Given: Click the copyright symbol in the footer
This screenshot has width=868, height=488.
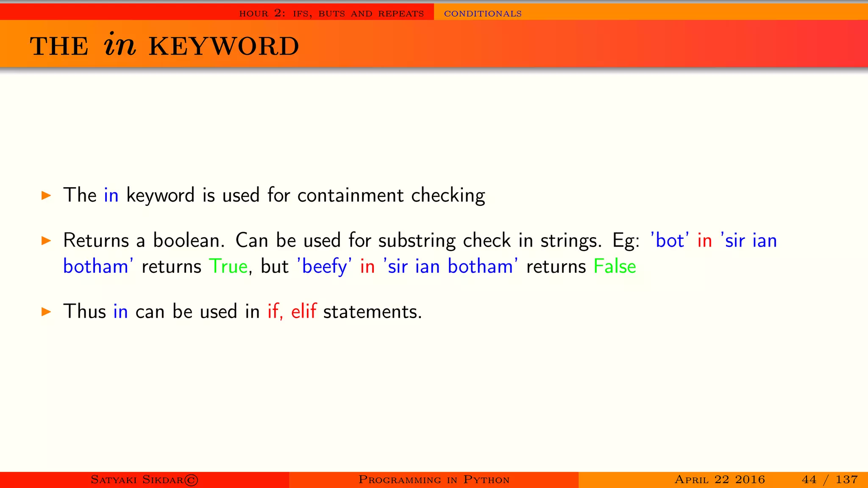Looking at the screenshot, I should pyautogui.click(x=191, y=480).
